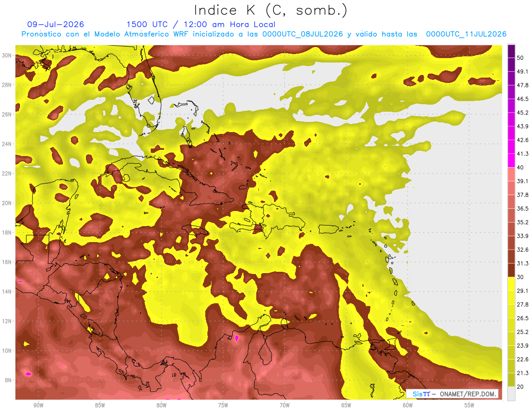The width and height of the screenshot is (532, 411).
Task: Pick the light gray swatch at the colorbar bottom
Action: [x=511, y=394]
